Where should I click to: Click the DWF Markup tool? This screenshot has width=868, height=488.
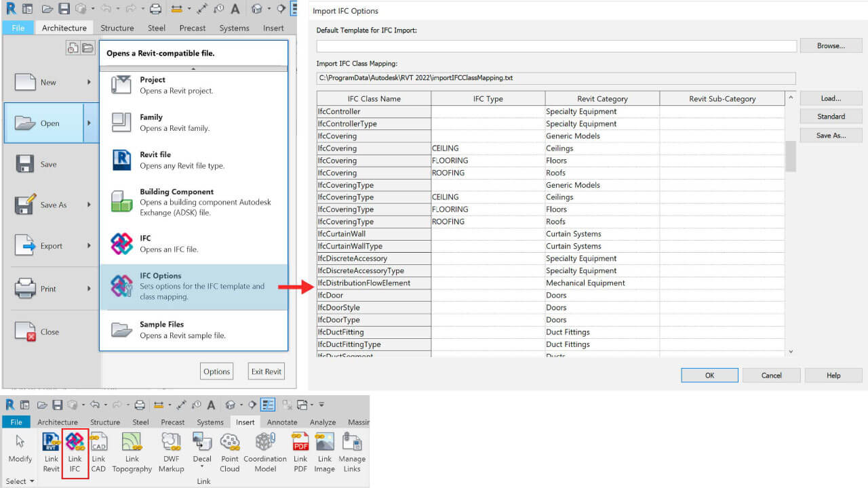[x=171, y=453]
